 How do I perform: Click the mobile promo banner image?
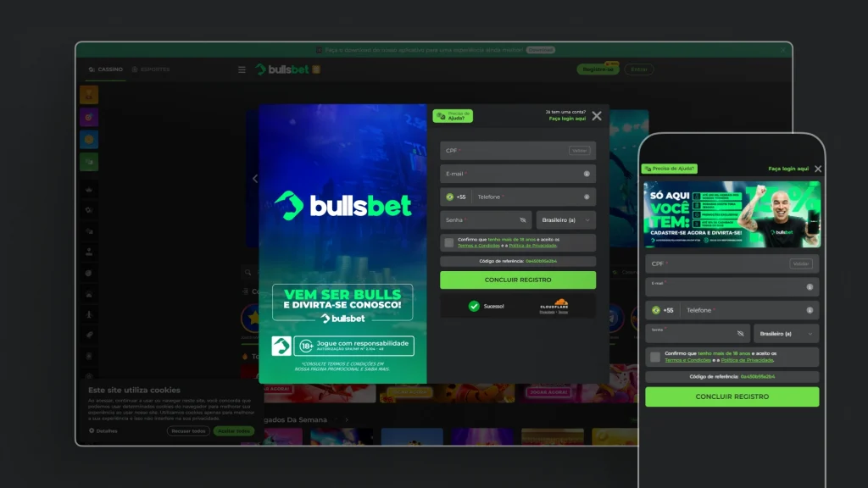coord(732,214)
